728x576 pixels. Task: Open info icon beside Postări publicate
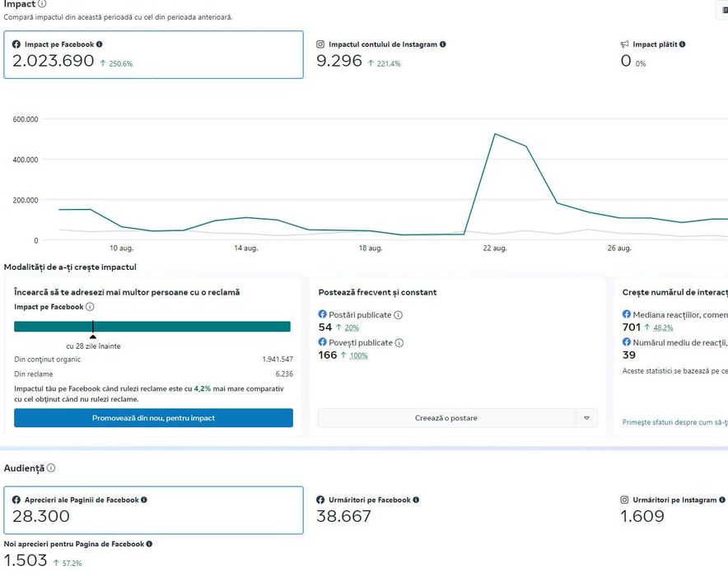pyautogui.click(x=399, y=315)
